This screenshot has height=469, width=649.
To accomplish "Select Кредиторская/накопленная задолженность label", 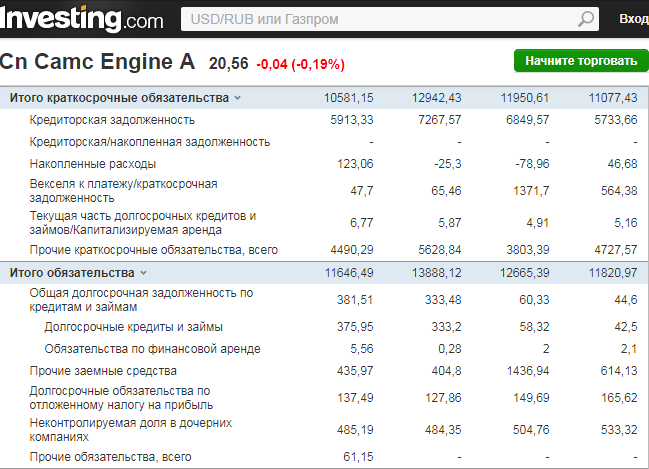I will pos(150,142).
